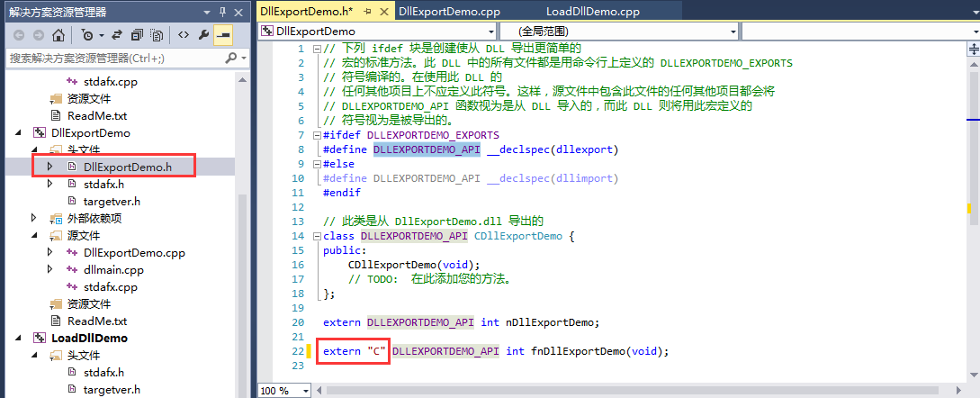This screenshot has height=398, width=980.
Task: Toggle the pending changes filter clock icon
Action: pyautogui.click(x=86, y=35)
